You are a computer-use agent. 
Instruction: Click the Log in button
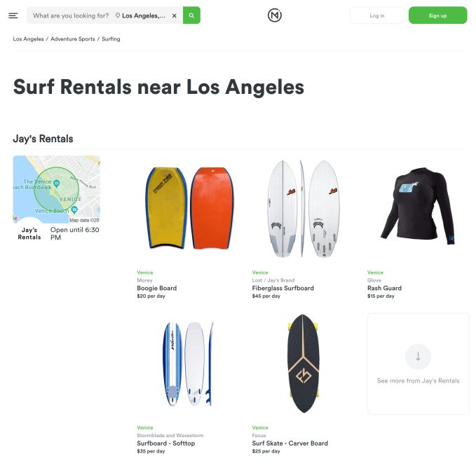[377, 15]
